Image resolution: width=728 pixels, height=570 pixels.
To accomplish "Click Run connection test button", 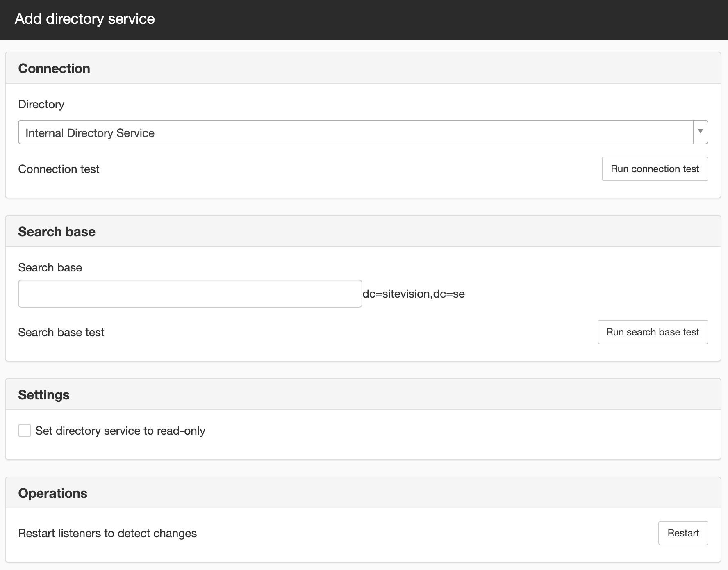I will (x=655, y=169).
